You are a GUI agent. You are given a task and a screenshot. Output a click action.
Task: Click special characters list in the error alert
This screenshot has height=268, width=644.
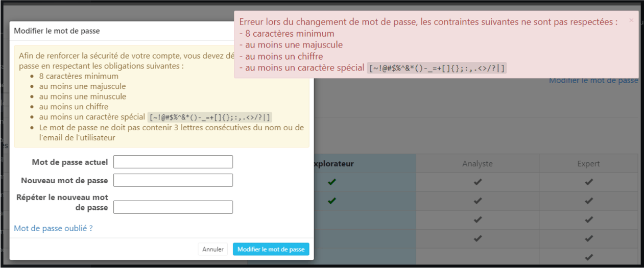437,68
